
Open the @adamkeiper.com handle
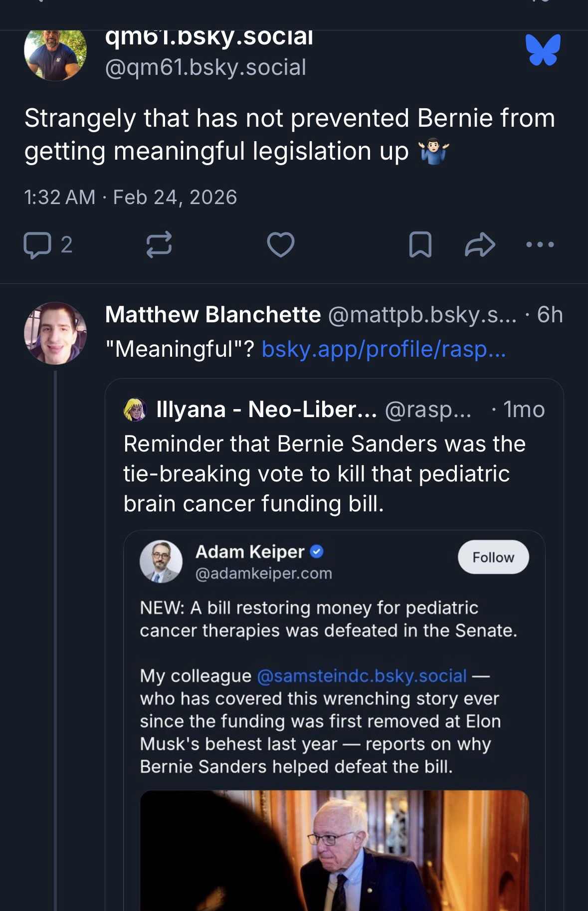click(x=263, y=574)
